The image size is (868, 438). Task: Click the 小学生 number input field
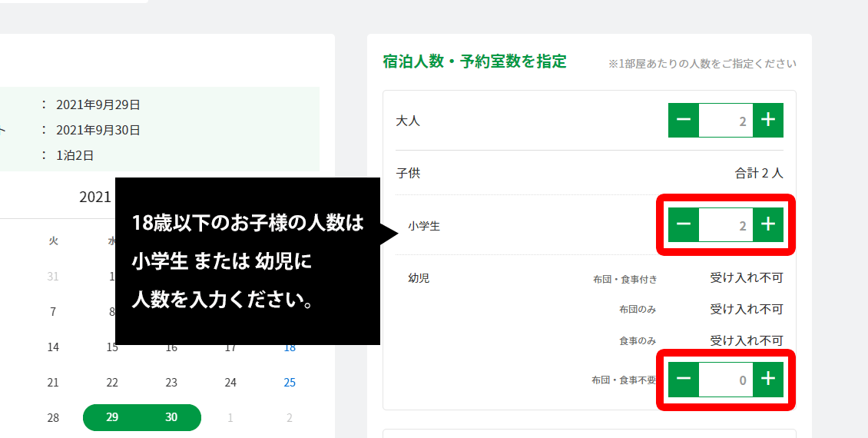[x=725, y=225]
